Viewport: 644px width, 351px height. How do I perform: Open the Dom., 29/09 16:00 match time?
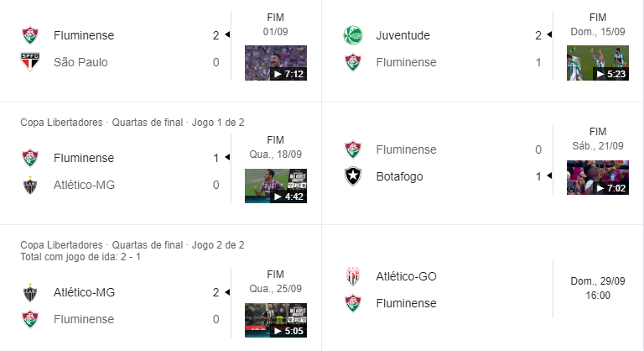pos(598,288)
